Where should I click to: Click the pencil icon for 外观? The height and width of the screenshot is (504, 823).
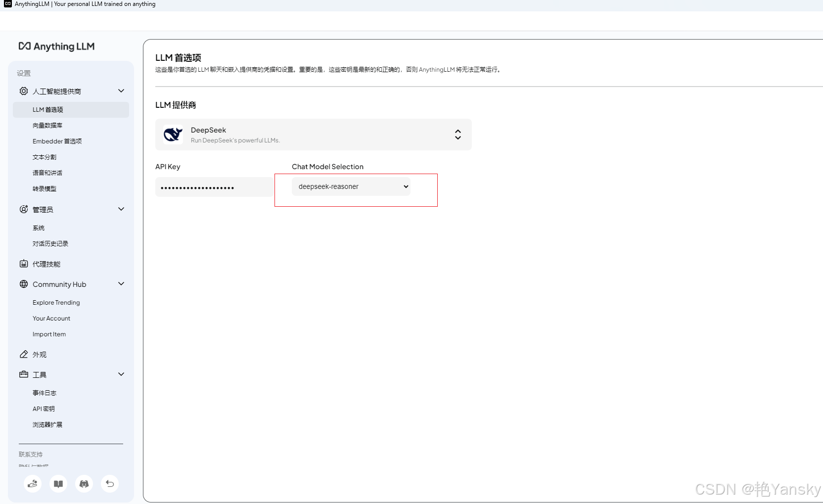pos(23,354)
